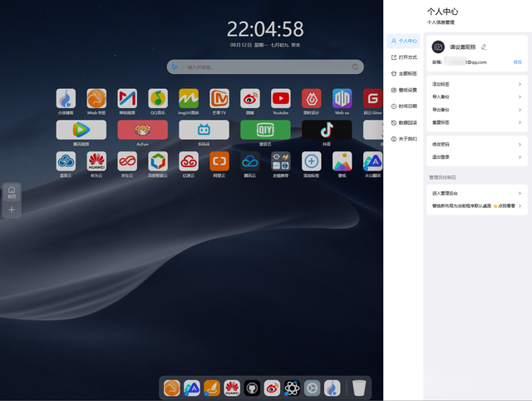This screenshot has height=401, width=532.
Task: Open the Youtube shortcut
Action: [281, 98]
